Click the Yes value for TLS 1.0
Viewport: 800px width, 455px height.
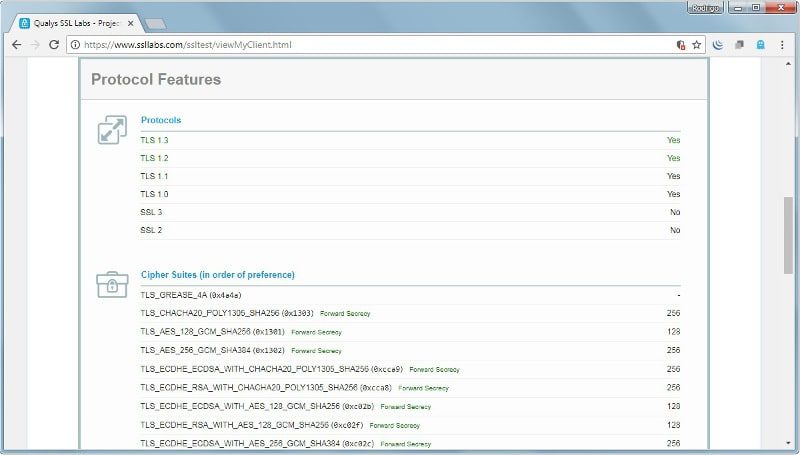pyautogui.click(x=673, y=194)
